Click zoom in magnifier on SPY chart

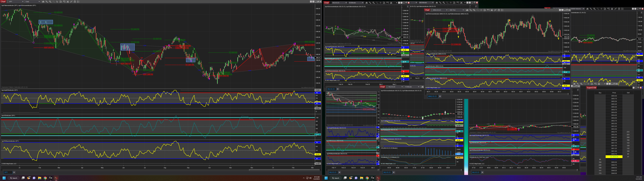pyautogui.click(x=50, y=2)
